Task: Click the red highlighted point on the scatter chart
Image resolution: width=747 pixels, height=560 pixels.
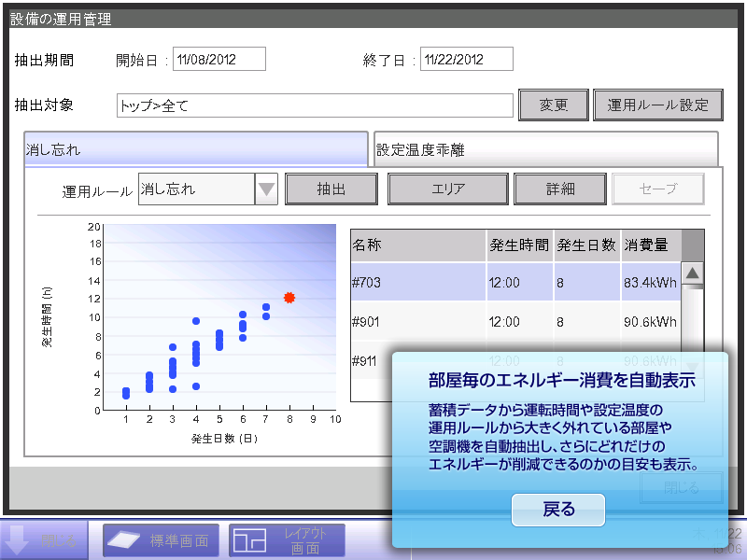Action: pos(289,298)
